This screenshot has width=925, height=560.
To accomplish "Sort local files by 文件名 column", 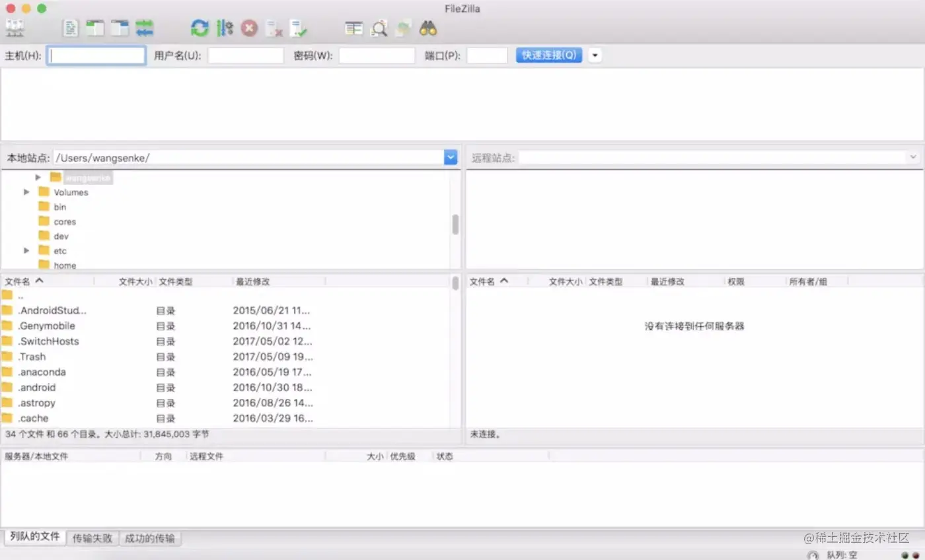I will pos(48,281).
